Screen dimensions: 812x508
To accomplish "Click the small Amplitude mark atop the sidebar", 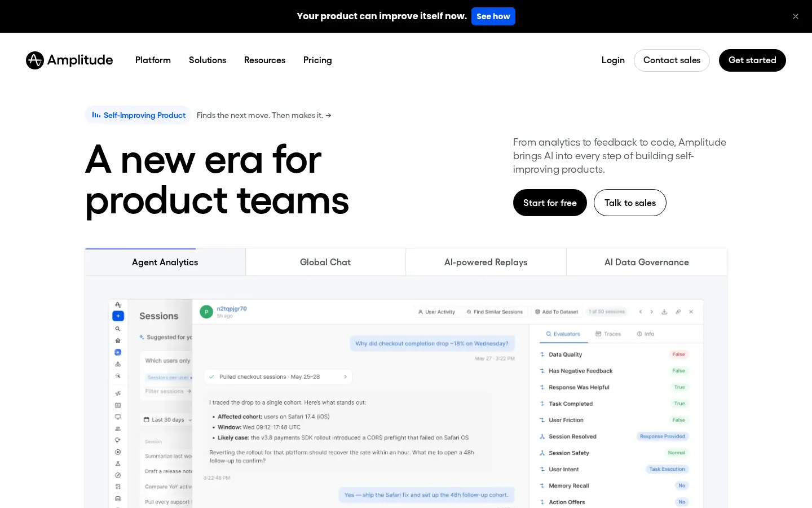I will tap(118, 305).
